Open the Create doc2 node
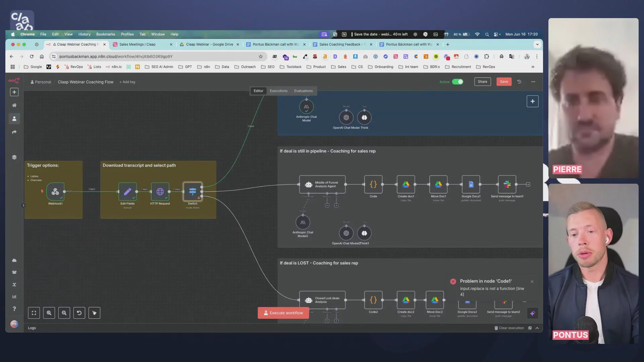The image size is (644, 362). 406,300
